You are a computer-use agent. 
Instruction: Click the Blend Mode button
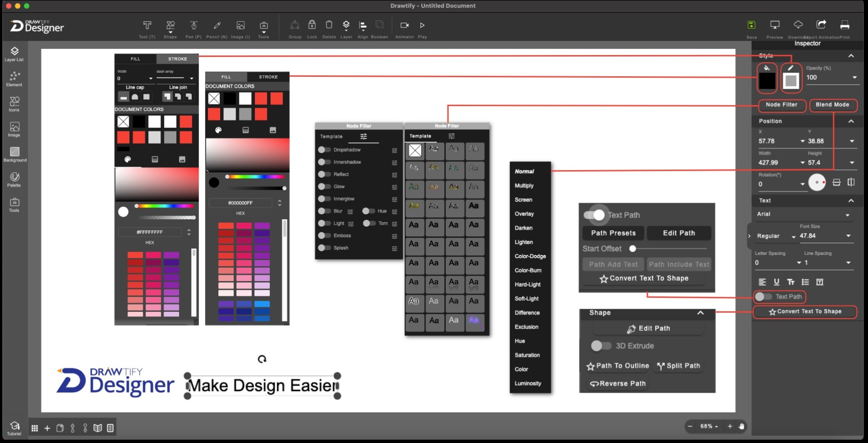click(x=832, y=105)
